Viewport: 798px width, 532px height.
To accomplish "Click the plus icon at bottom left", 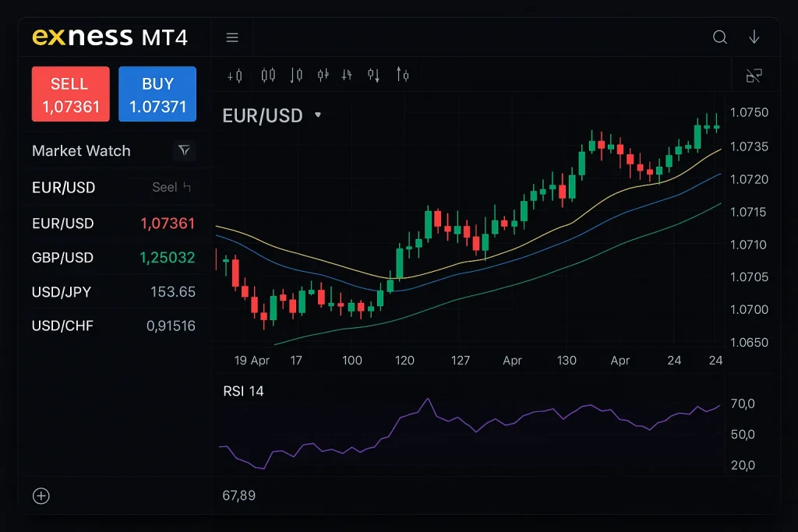I will click(x=41, y=495).
